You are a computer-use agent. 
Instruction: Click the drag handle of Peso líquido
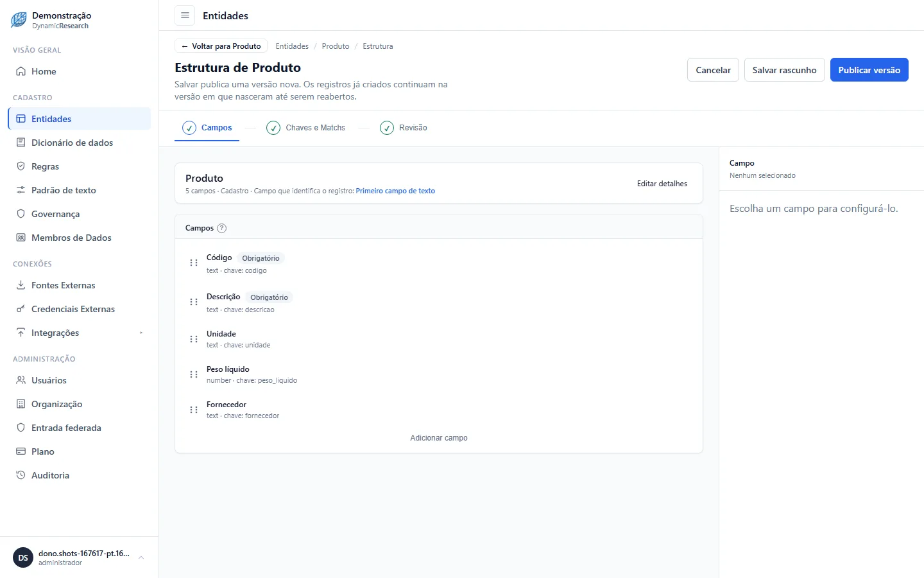coord(193,374)
